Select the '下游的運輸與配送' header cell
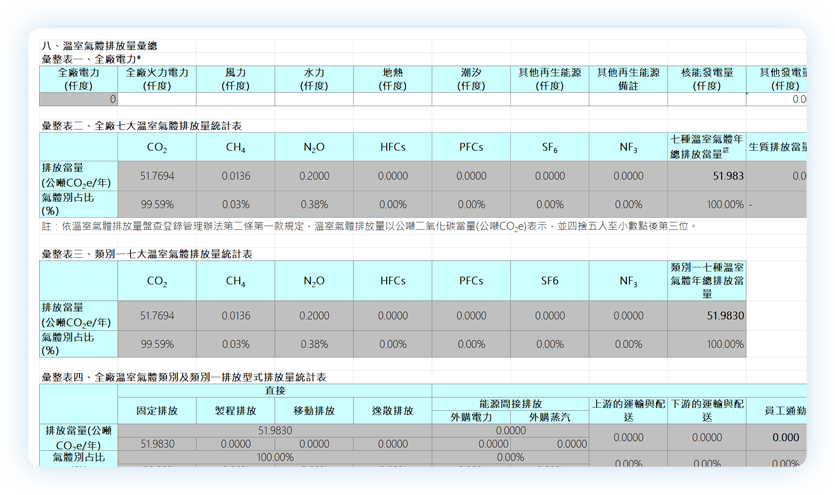835x495 pixels. point(707,410)
